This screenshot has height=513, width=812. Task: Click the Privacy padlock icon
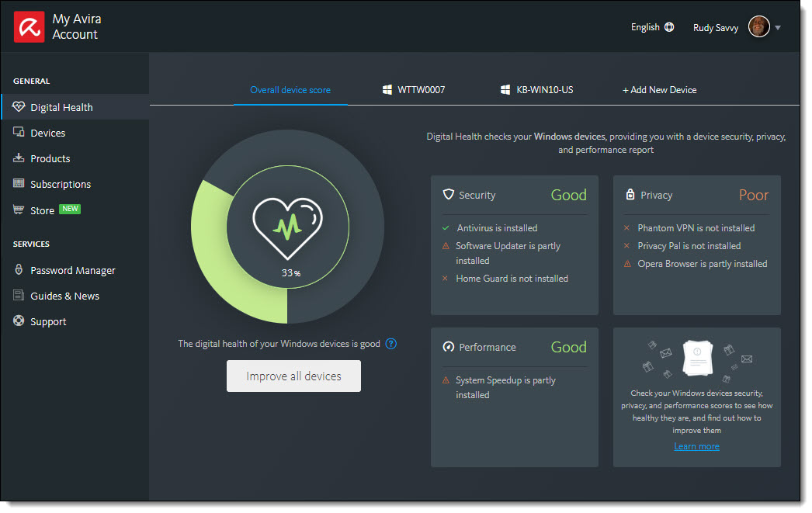point(630,194)
